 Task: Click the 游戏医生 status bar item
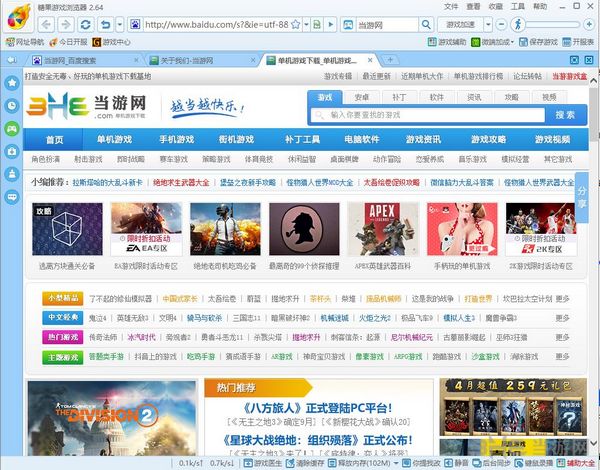(x=263, y=463)
